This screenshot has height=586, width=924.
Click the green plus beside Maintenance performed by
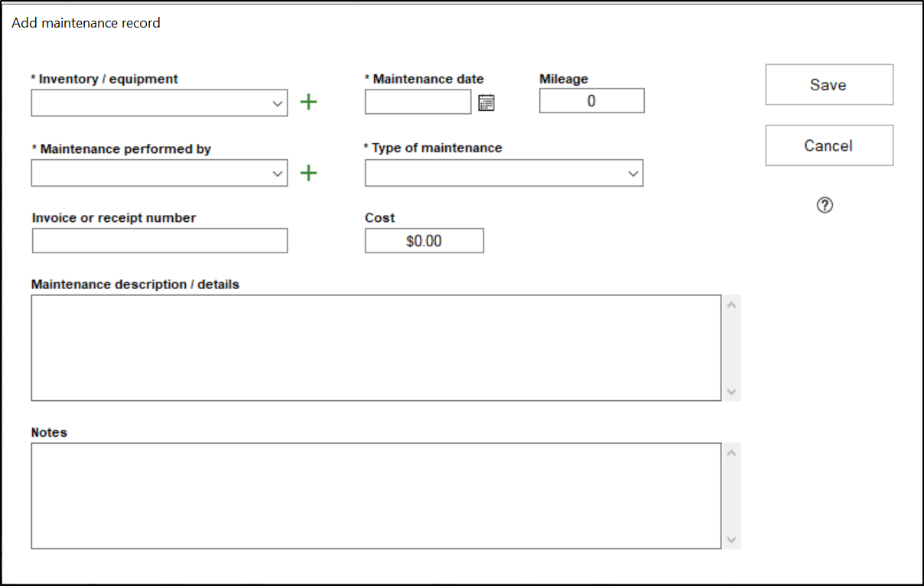click(308, 174)
